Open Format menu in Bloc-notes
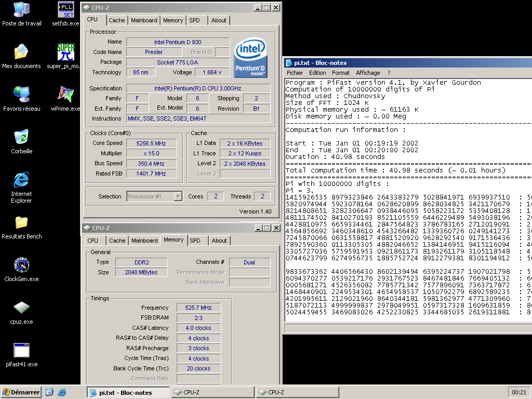 (341, 73)
